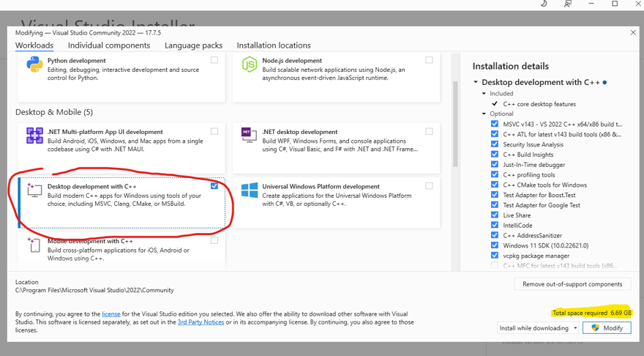
Task: Check the Python development workload checkbox
Action: (214, 60)
